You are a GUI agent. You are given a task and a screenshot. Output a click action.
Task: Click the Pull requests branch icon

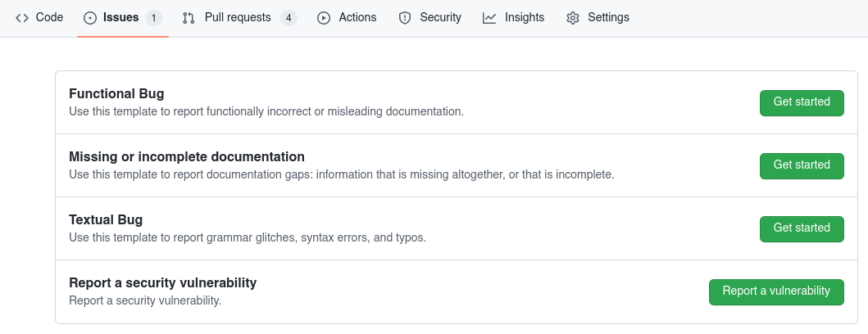[189, 17]
